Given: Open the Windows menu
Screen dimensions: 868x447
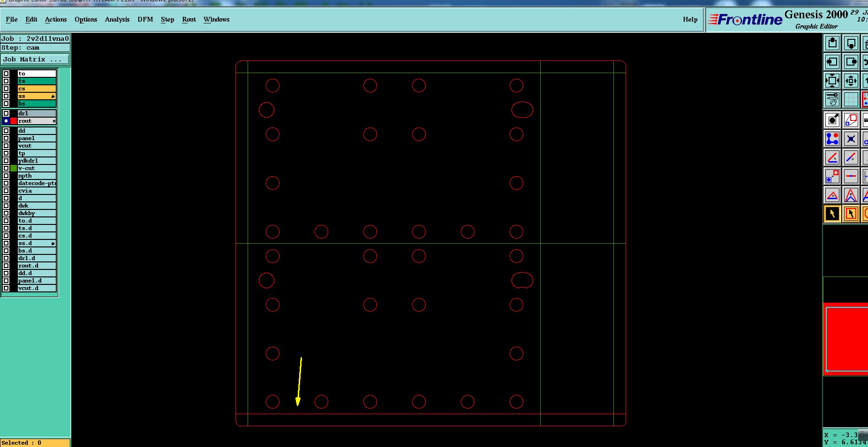Looking at the screenshot, I should [x=217, y=19].
